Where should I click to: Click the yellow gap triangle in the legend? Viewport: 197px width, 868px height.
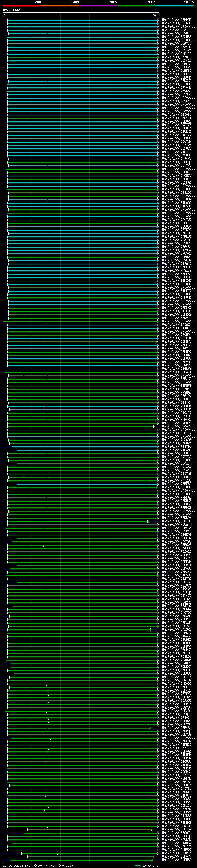(x=25, y=866)
